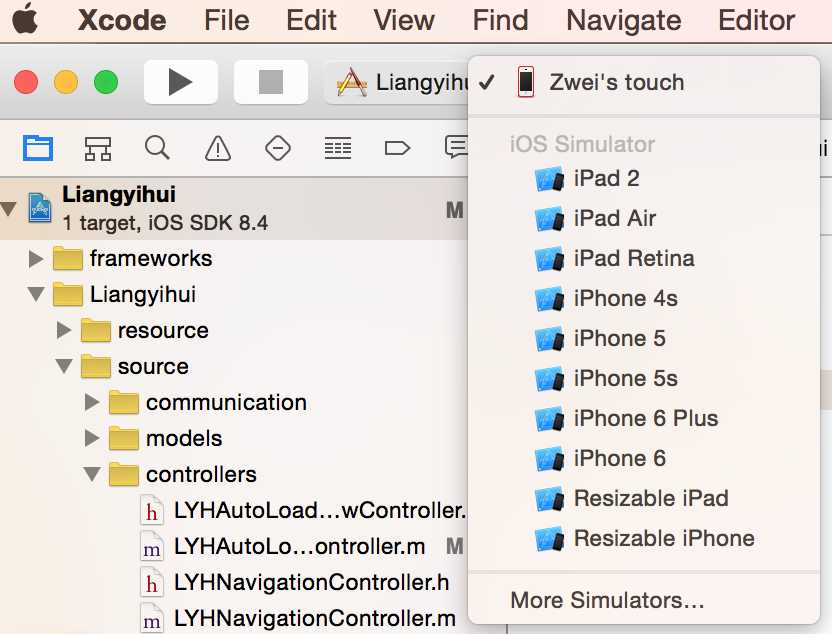Show the Test navigator
This screenshot has width=832, height=634.
(x=278, y=148)
